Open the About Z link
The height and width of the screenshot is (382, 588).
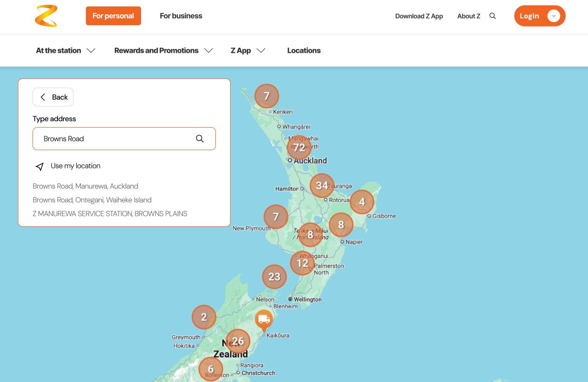coord(469,16)
